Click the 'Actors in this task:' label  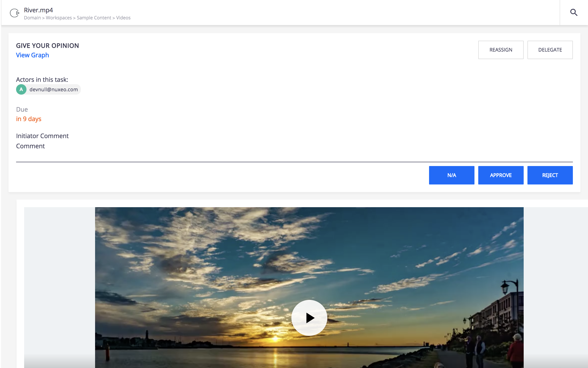pyautogui.click(x=42, y=80)
